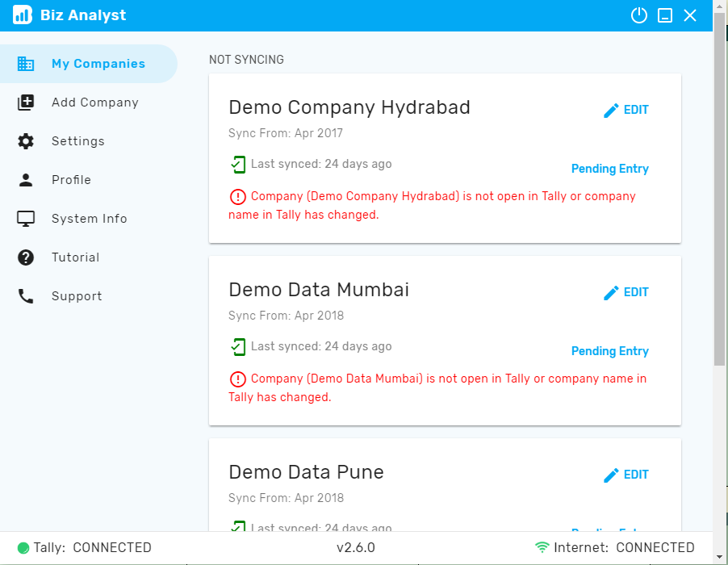Click the Tutorial question mark icon

click(x=26, y=257)
